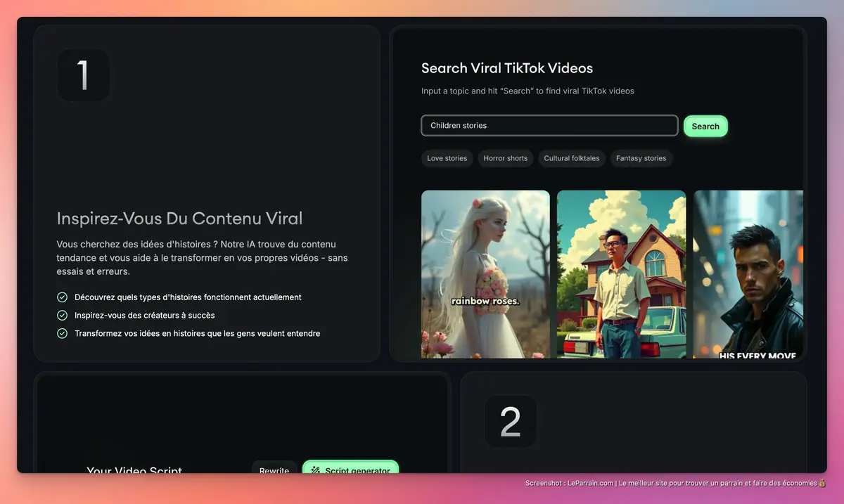Open the HIS EVERY MOVE video thumbnail
The height and width of the screenshot is (504, 844).
click(x=748, y=274)
